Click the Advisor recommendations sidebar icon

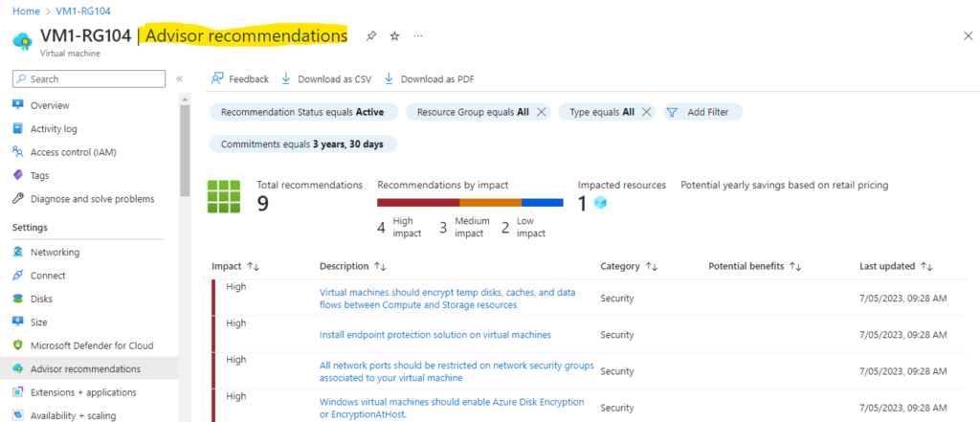click(x=18, y=368)
